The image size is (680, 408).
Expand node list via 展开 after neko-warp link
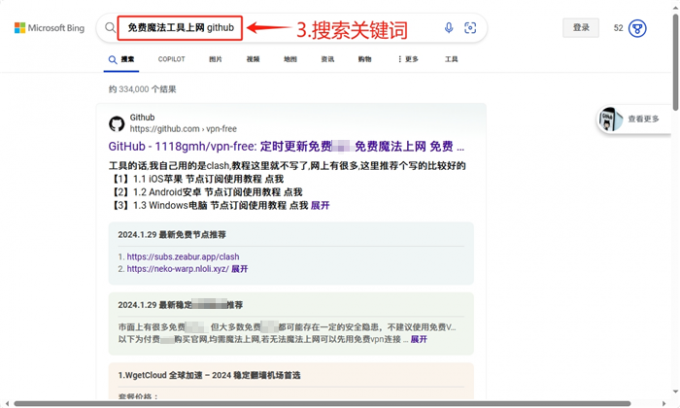point(239,269)
